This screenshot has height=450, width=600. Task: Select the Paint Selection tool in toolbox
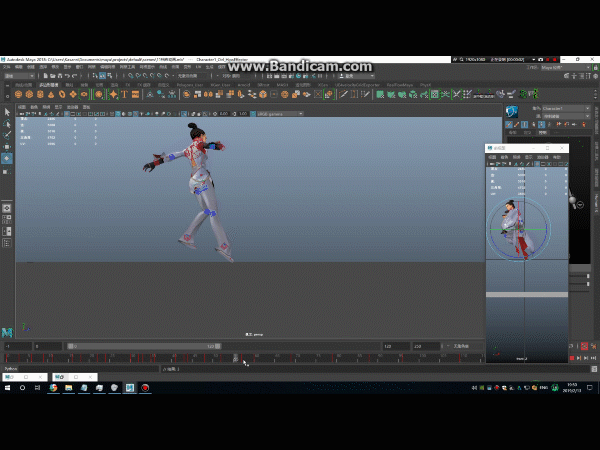7,135
